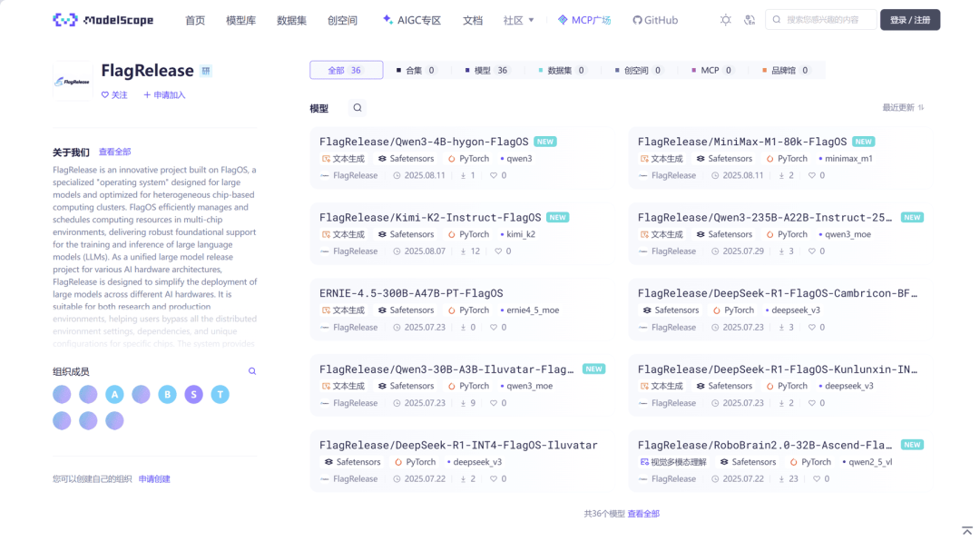Open the 文档 nav item

point(473,20)
